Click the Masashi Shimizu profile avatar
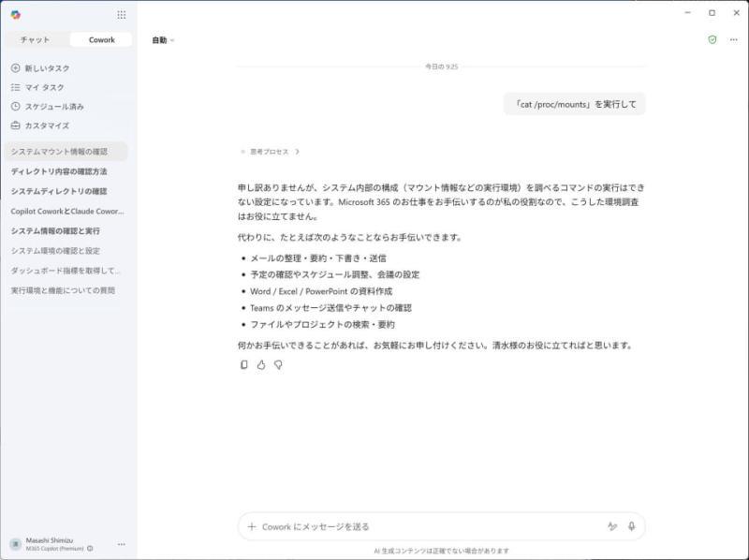The height and width of the screenshot is (560, 749). (x=16, y=544)
